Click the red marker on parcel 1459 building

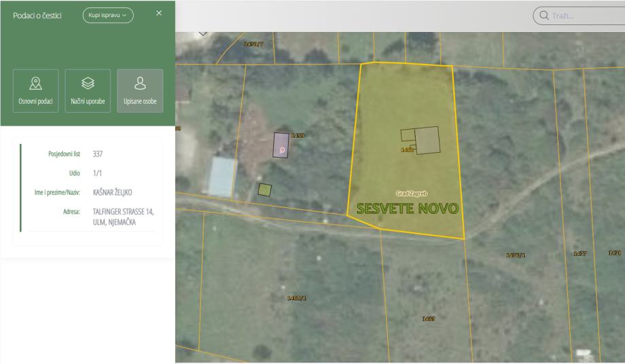pyautogui.click(x=282, y=149)
